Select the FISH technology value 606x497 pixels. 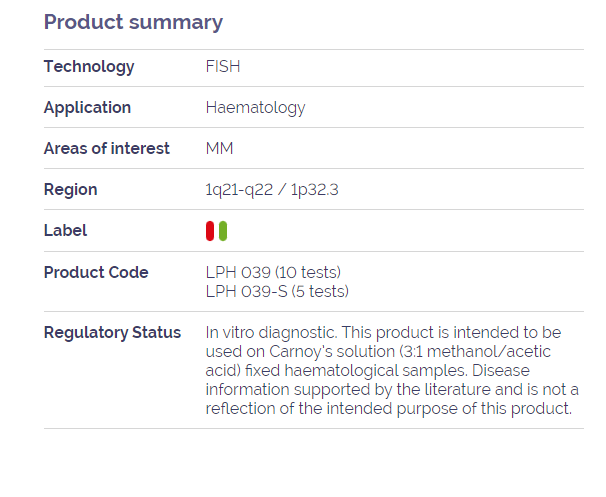[223, 66]
